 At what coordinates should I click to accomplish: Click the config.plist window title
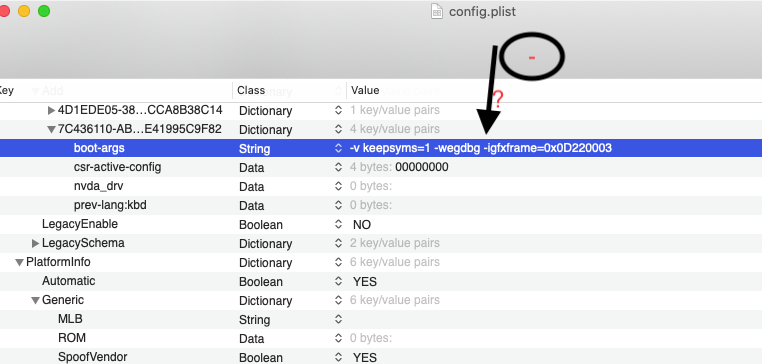click(482, 12)
